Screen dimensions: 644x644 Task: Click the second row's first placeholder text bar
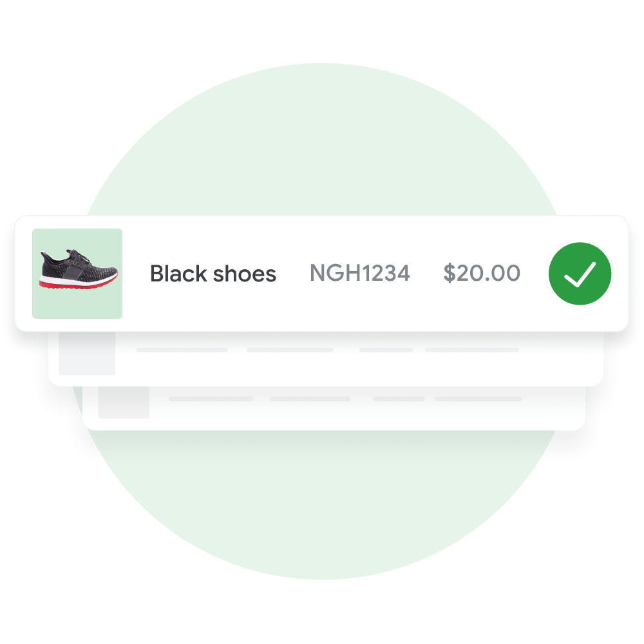tap(182, 350)
